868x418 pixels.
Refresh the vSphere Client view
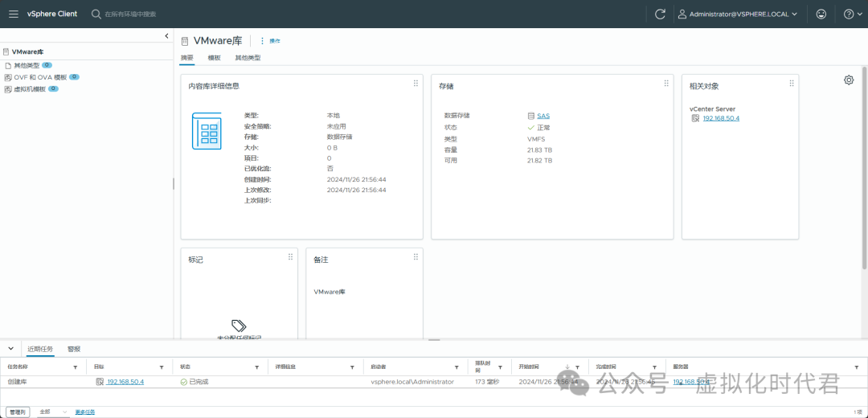660,14
